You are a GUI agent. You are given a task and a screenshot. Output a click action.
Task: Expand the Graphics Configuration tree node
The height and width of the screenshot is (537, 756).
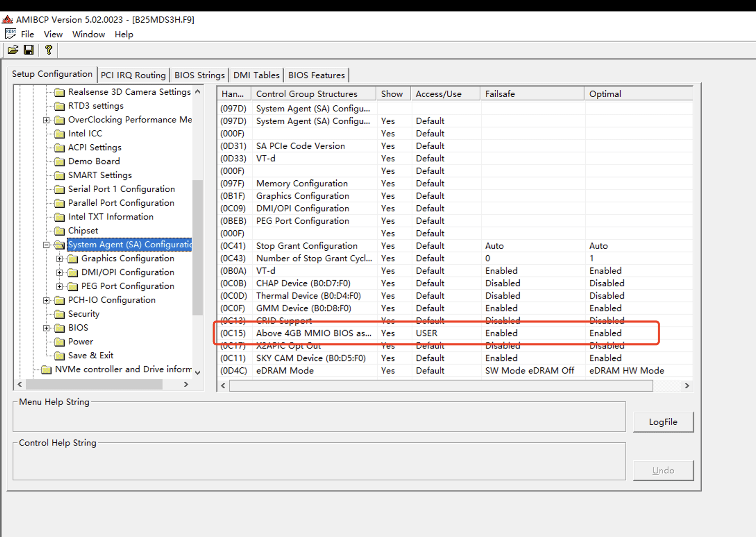[59, 259]
